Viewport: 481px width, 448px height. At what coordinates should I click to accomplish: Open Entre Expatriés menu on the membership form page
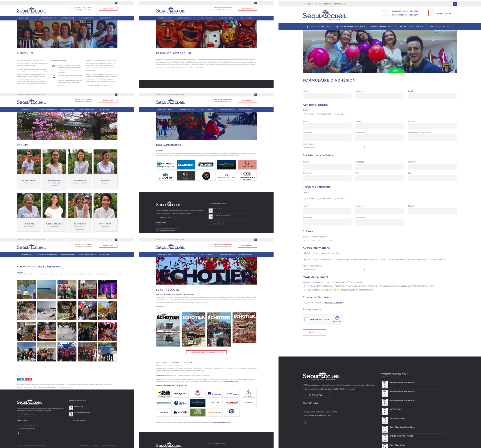point(381,27)
